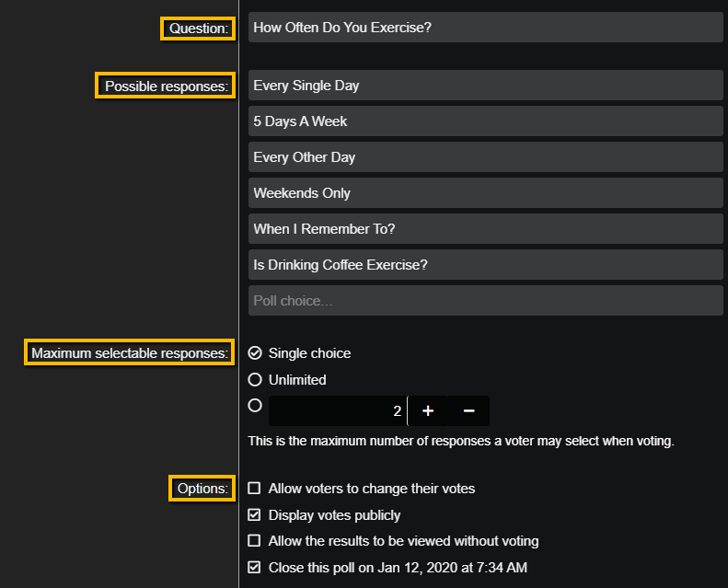Edit the Is Drinking Coffee Exercise? response

tap(485, 265)
